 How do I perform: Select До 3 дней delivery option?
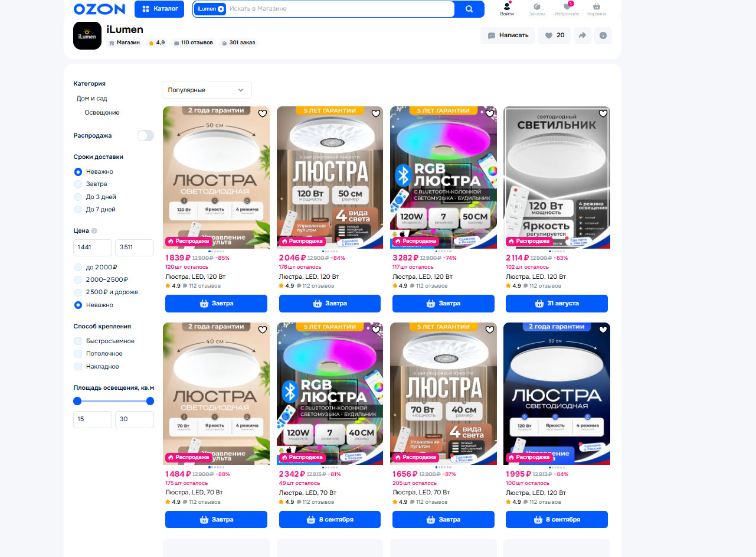78,197
